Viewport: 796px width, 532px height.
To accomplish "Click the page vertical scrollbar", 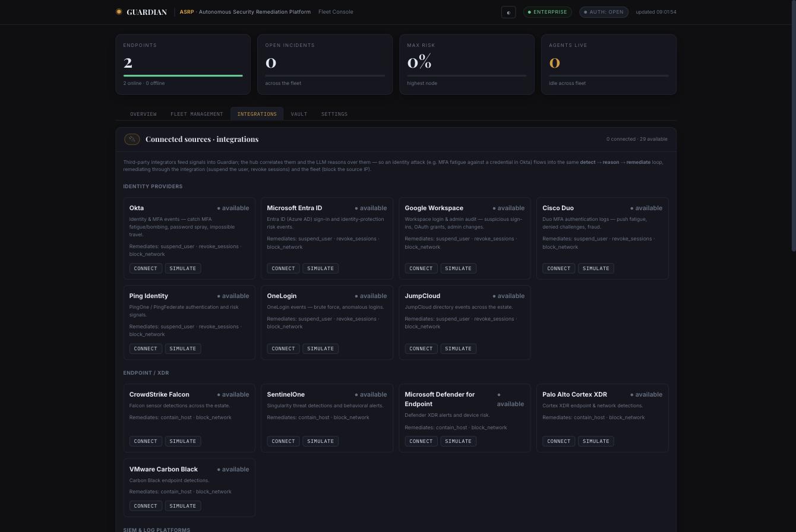I will 792,126.
